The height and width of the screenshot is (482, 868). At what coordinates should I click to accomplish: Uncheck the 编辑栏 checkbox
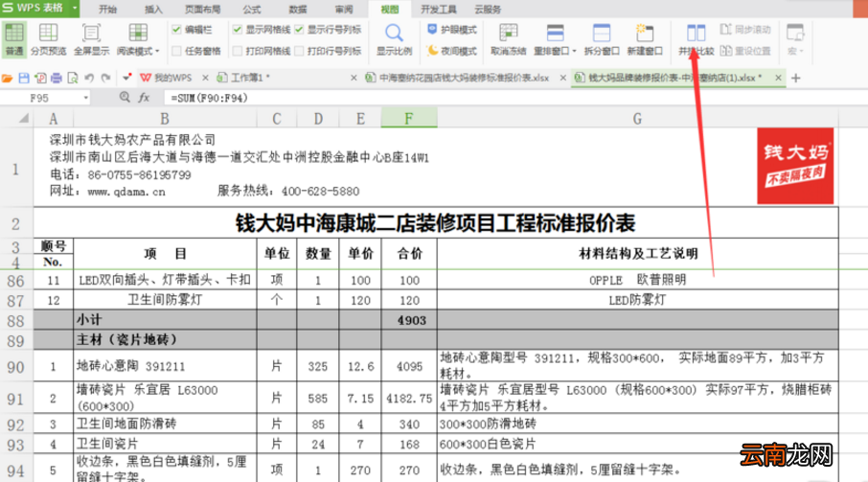(x=176, y=30)
